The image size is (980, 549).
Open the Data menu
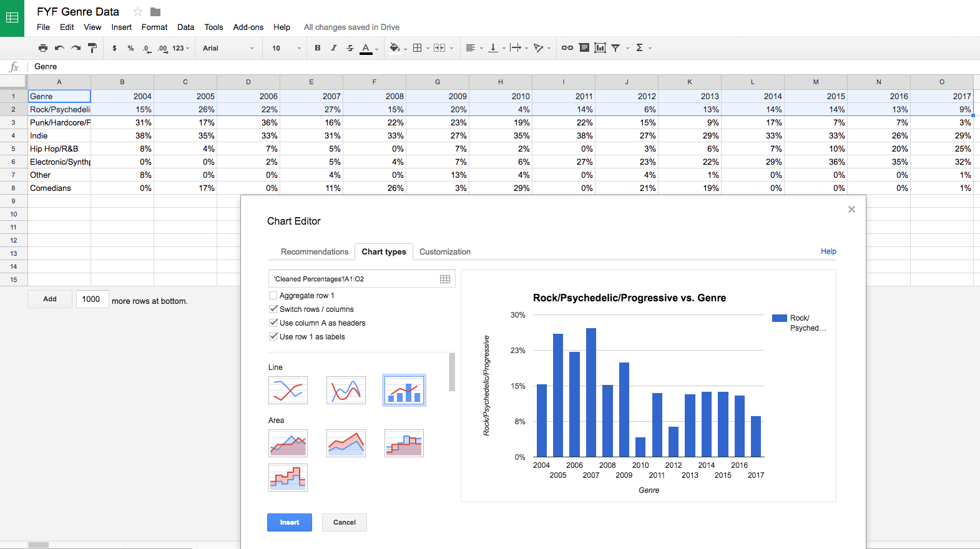coord(185,27)
